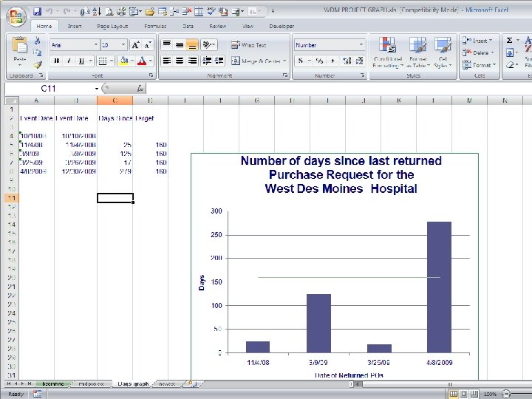Toggle Bottom Align highlighted button
Viewport: 532px width, 399px height.
192,44
